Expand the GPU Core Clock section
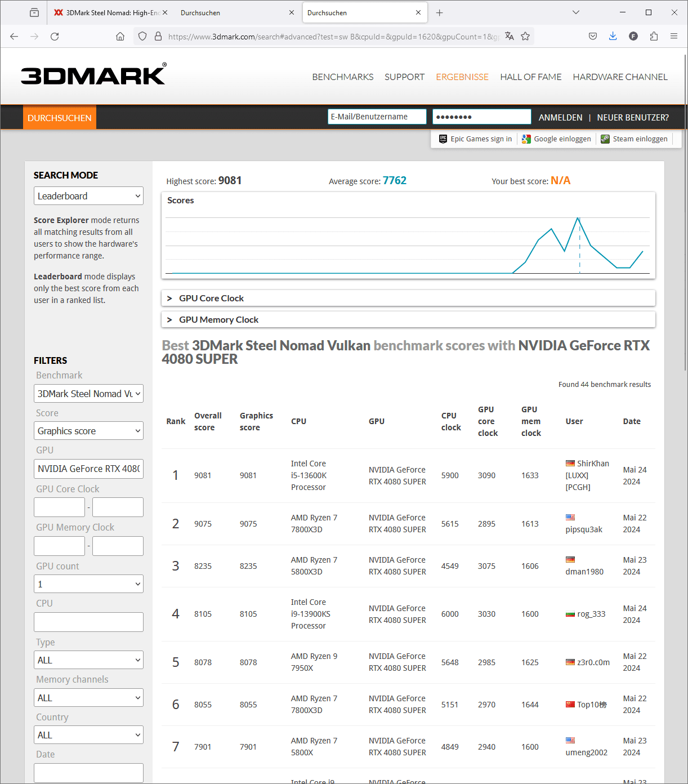 click(408, 299)
